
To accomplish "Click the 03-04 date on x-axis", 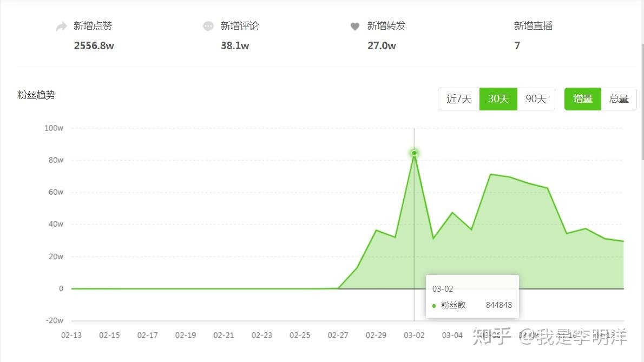I will [452, 335].
